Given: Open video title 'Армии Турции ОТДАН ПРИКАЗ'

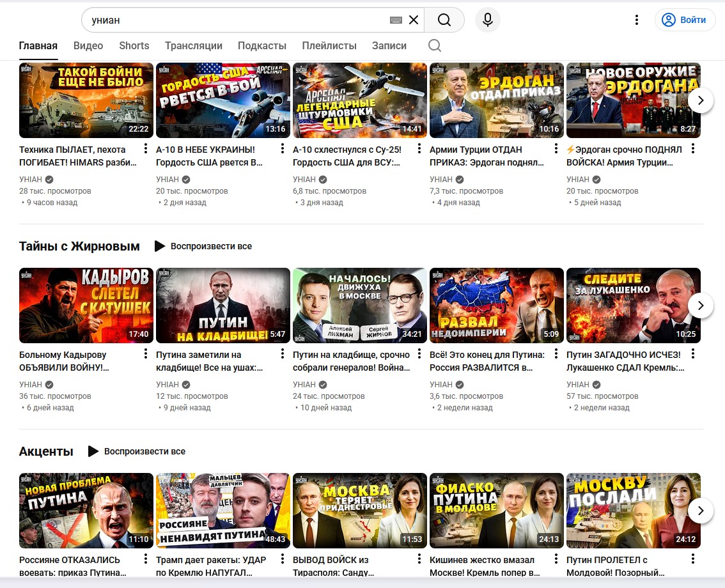Looking at the screenshot, I should point(487,156).
